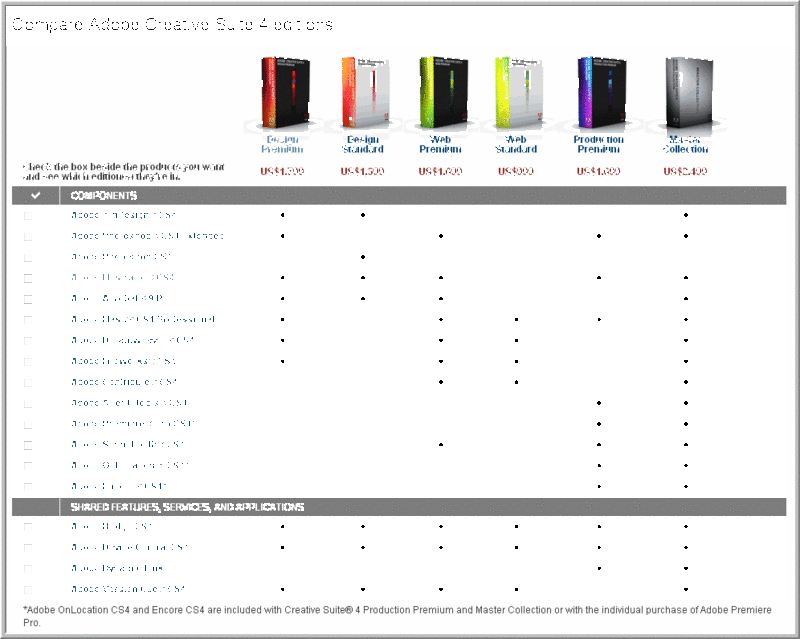The image size is (800, 639).
Task: Click the Design Premium price
Action: 282,171
